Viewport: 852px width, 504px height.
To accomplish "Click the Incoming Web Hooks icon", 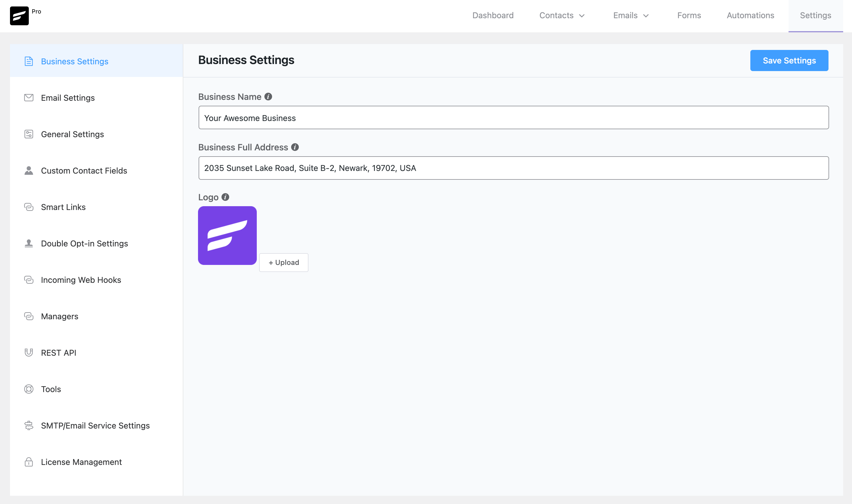I will click(x=29, y=280).
